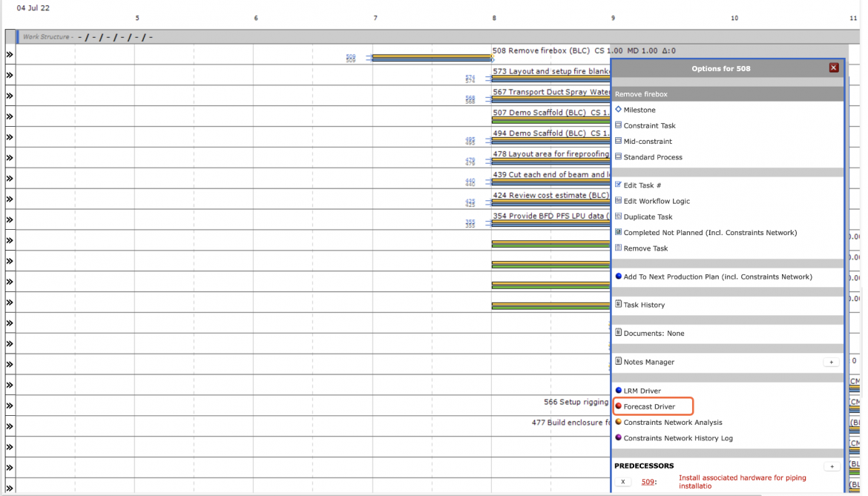This screenshot has height=496, width=868.
Task: Expand row of task 439 Cut each end
Action: pos(10,179)
